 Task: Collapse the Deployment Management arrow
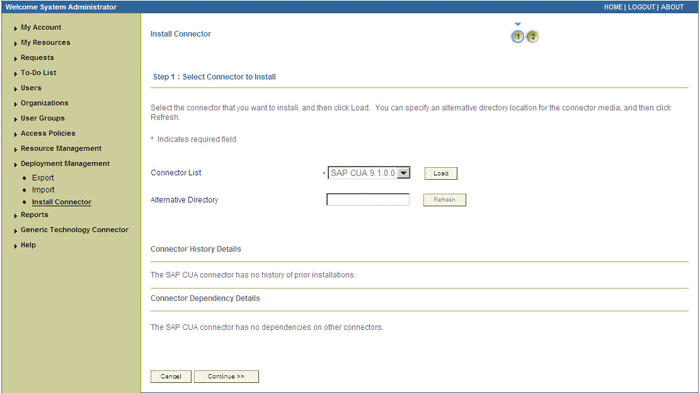click(15, 165)
